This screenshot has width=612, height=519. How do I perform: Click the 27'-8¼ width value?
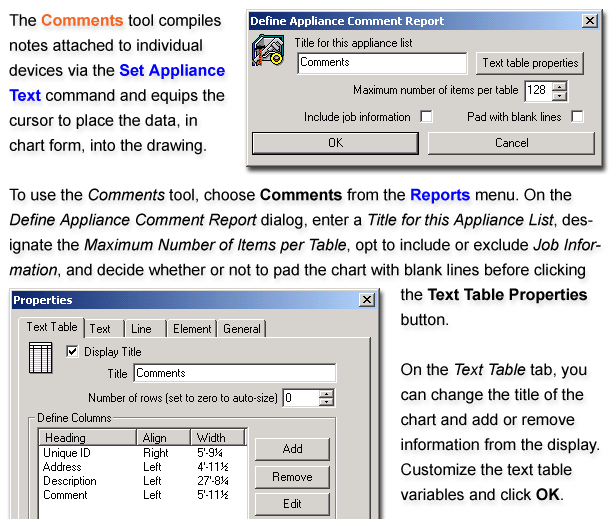(x=213, y=481)
